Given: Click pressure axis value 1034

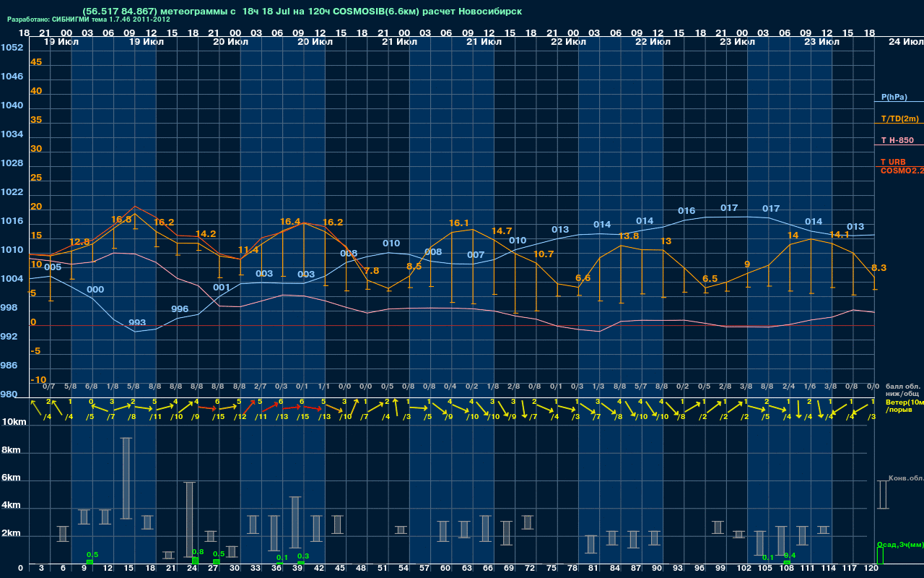Looking at the screenshot, I should pyautogui.click(x=12, y=134).
